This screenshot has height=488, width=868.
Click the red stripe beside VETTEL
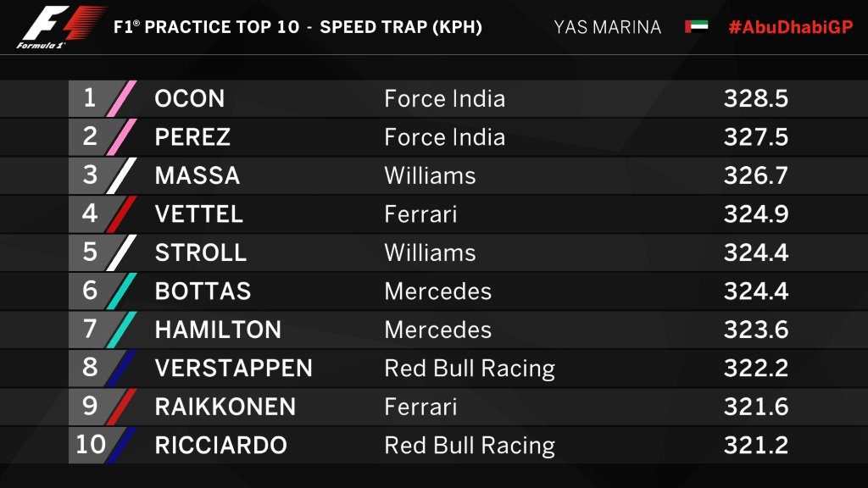(121, 214)
